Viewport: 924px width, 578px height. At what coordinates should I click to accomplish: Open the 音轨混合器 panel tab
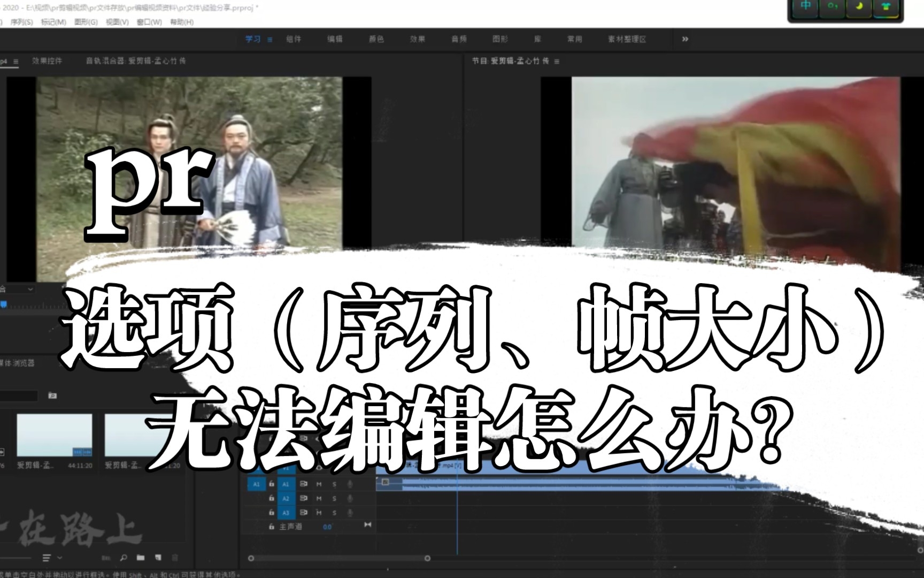tap(136, 61)
